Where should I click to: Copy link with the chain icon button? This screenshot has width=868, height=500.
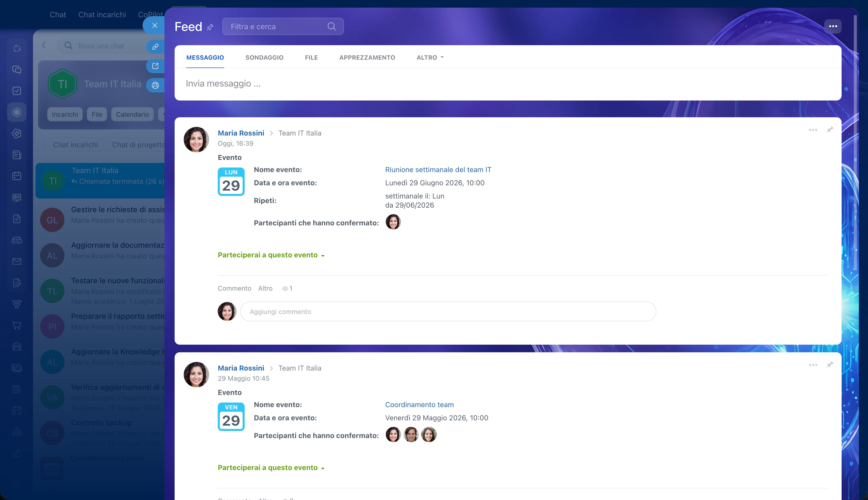155,46
